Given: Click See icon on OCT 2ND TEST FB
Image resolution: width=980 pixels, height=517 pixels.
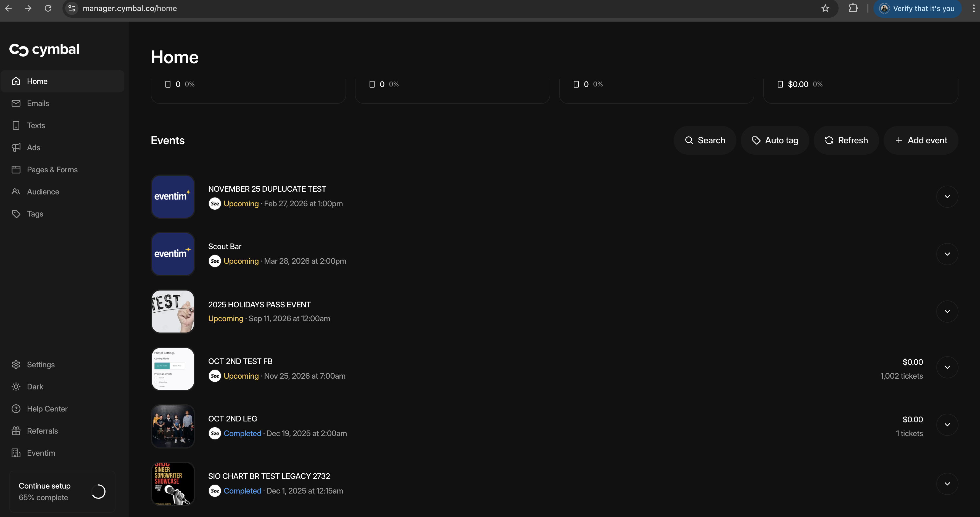Looking at the screenshot, I should (x=215, y=376).
